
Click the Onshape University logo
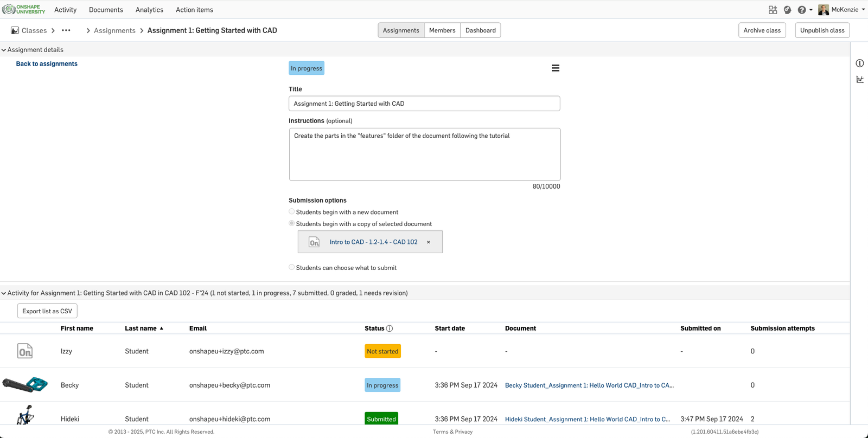point(24,9)
